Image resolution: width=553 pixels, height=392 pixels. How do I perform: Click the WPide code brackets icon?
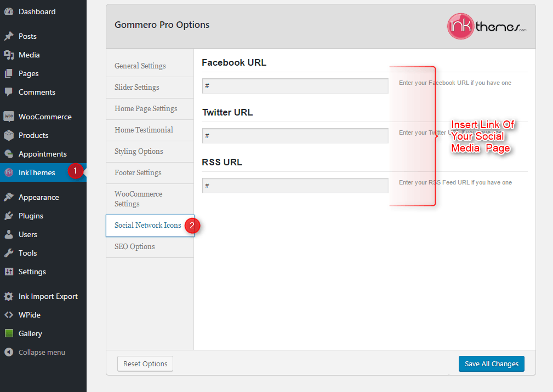[x=9, y=315]
